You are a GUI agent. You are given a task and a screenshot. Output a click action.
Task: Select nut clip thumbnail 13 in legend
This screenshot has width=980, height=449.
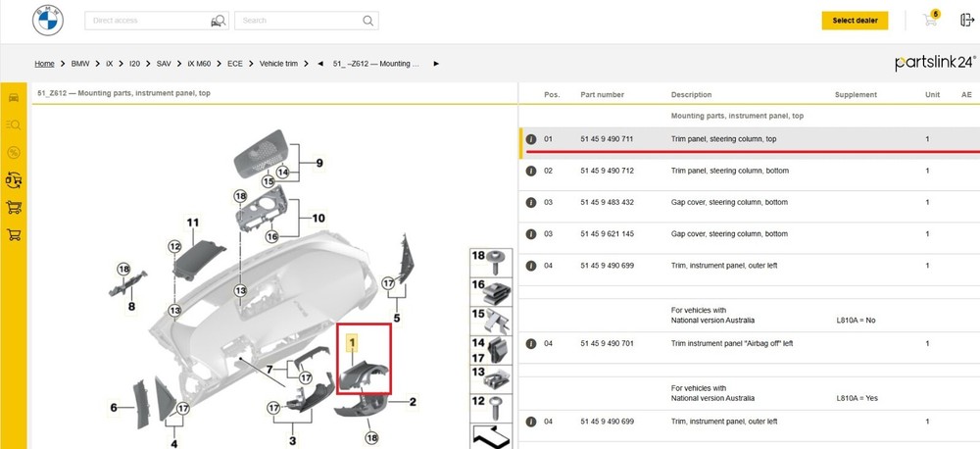tap(491, 379)
